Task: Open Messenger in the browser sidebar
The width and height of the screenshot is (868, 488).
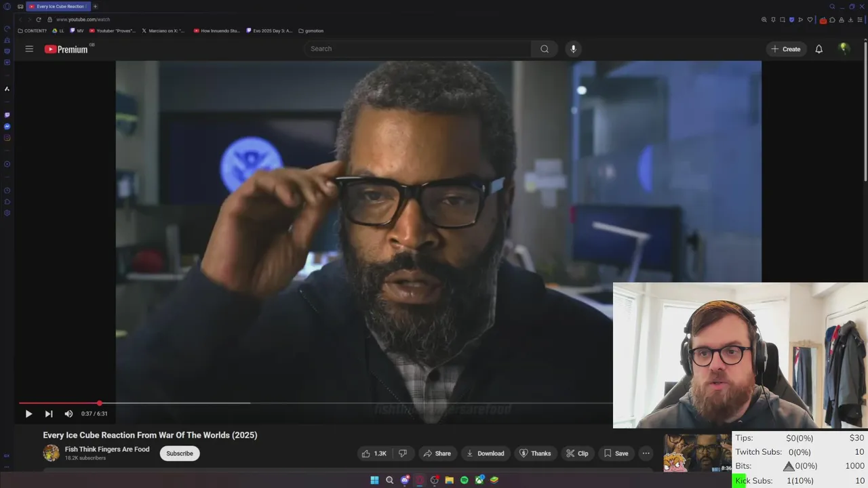Action: [x=7, y=127]
